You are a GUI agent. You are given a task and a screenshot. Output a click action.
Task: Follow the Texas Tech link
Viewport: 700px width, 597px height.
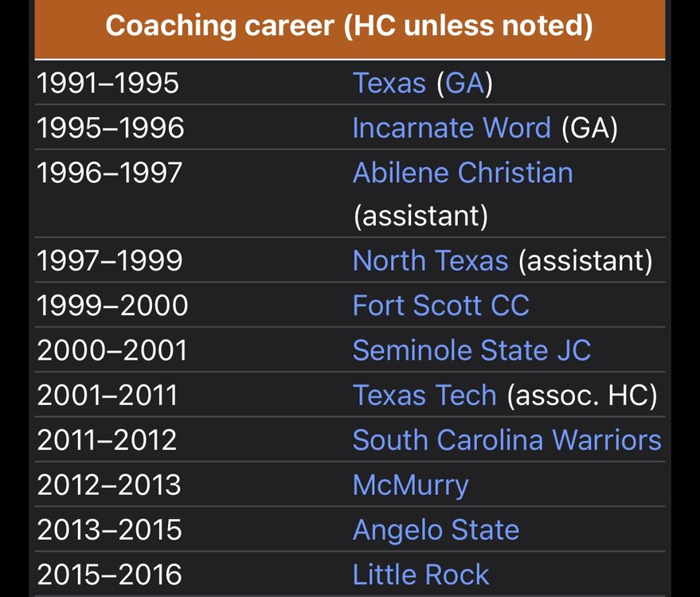pyautogui.click(x=424, y=395)
